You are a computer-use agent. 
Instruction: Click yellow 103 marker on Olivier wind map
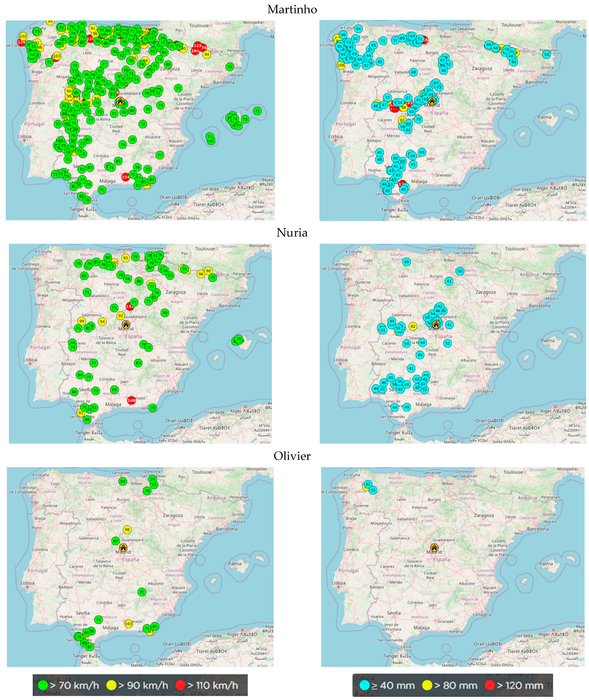click(129, 623)
